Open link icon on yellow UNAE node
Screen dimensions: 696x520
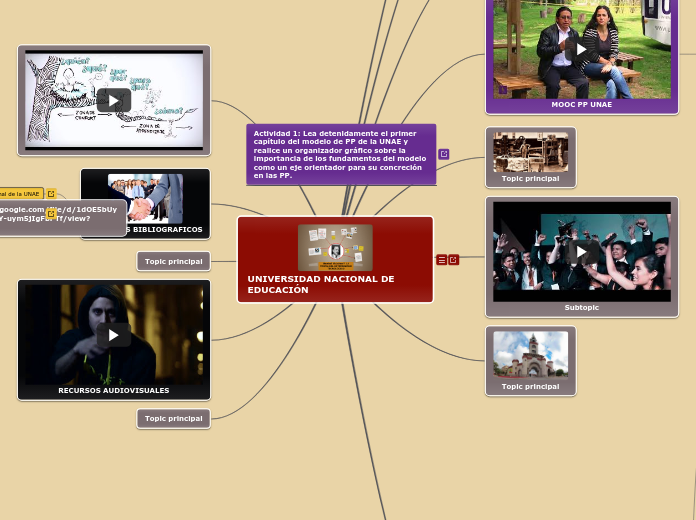point(51,194)
